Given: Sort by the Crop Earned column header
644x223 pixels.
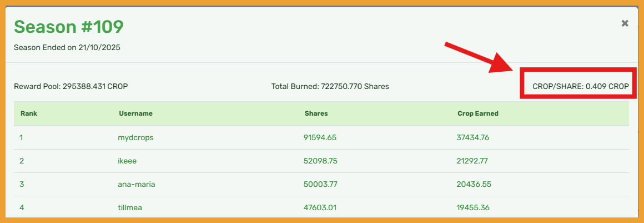Looking at the screenshot, I should [x=477, y=113].
